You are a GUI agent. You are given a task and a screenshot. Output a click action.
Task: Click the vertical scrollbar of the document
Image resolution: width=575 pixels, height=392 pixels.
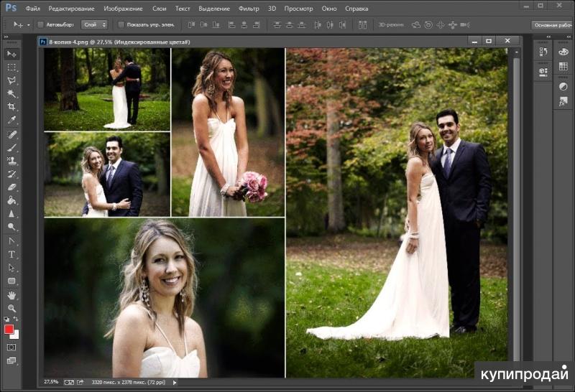point(516,209)
